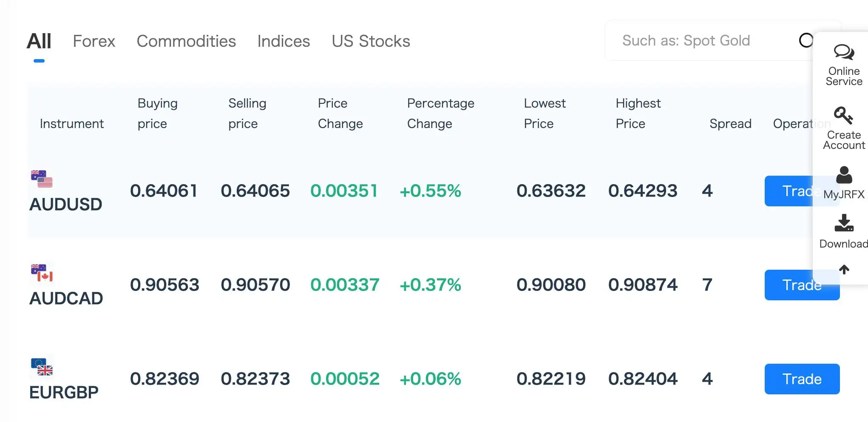
Task: Show the US Stocks tab
Action: pos(371,41)
